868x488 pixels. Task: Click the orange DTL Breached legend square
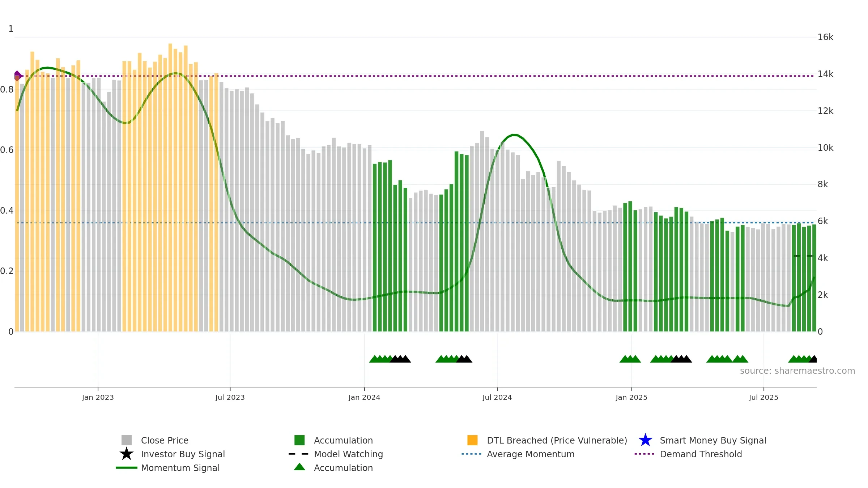(472, 440)
